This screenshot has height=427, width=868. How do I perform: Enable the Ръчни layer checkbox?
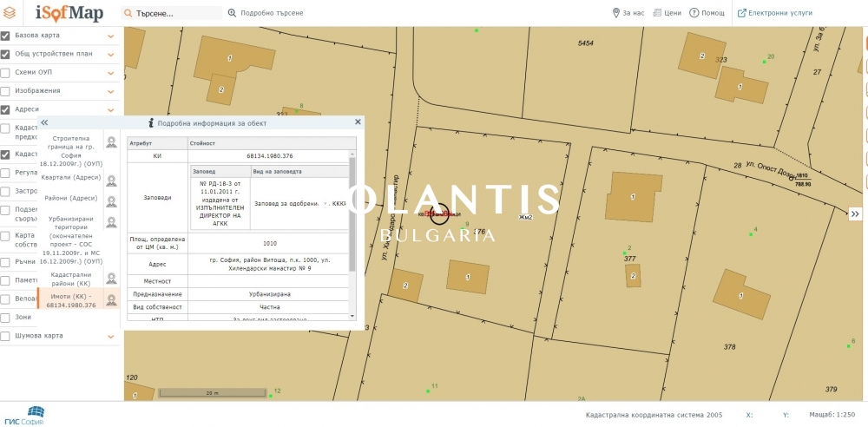click(x=5, y=262)
